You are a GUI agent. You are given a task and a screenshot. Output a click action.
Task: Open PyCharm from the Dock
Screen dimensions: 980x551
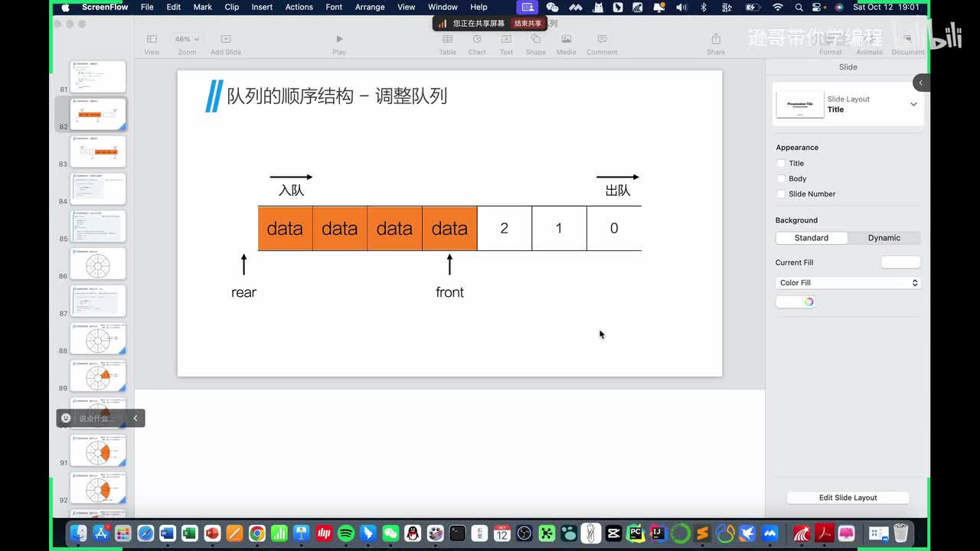coord(635,533)
